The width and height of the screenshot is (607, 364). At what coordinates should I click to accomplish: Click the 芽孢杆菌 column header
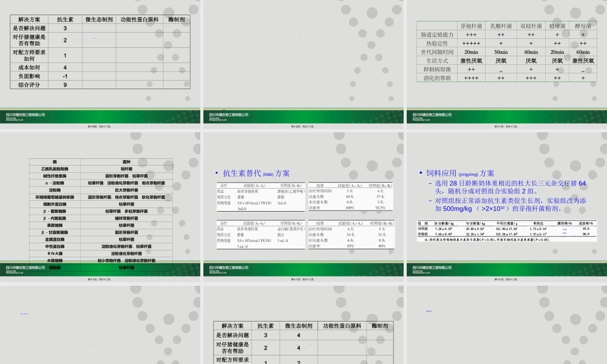coord(471,27)
